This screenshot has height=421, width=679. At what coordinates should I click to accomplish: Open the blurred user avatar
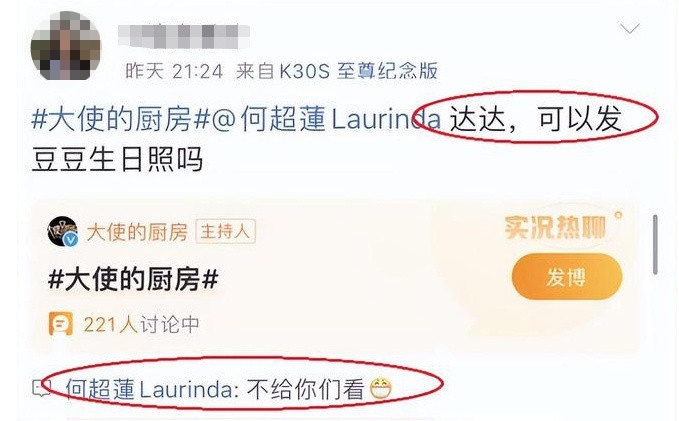coord(66,46)
